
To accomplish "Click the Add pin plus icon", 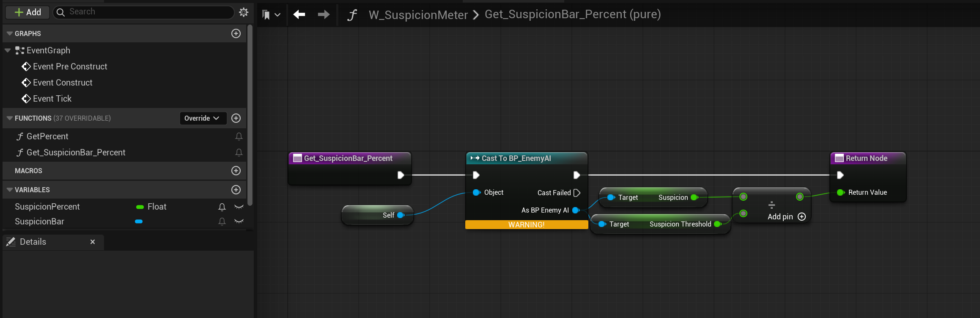I will 802,217.
